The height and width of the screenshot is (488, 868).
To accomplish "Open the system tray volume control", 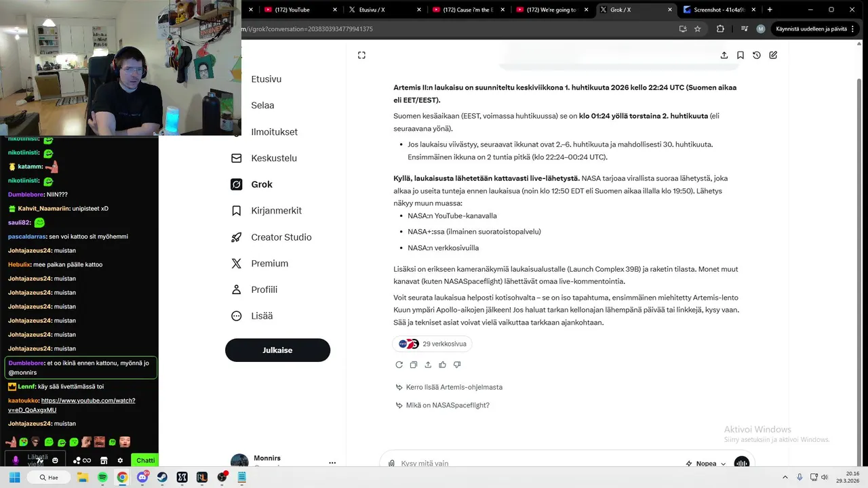I will tap(825, 477).
